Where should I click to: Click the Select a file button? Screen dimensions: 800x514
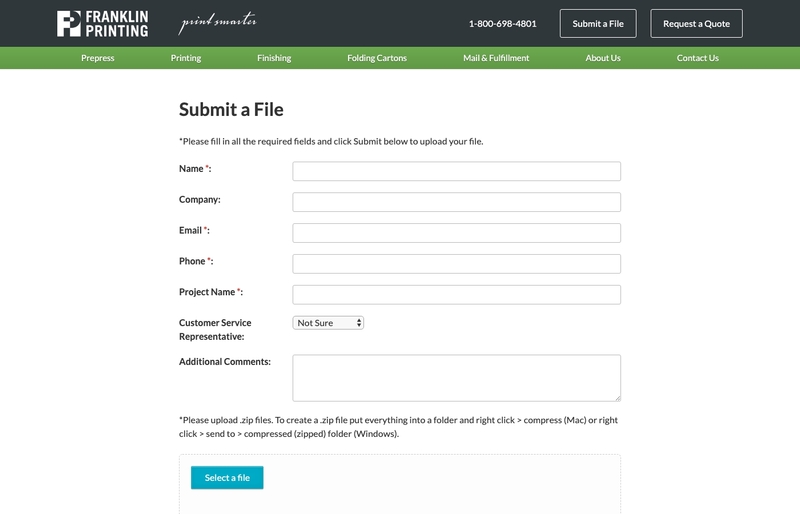(x=227, y=478)
